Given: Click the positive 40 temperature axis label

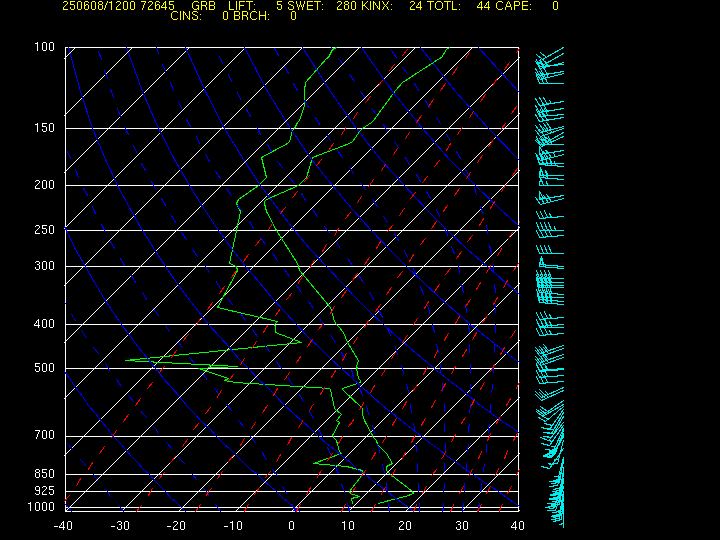Looking at the screenshot, I should (x=518, y=526).
